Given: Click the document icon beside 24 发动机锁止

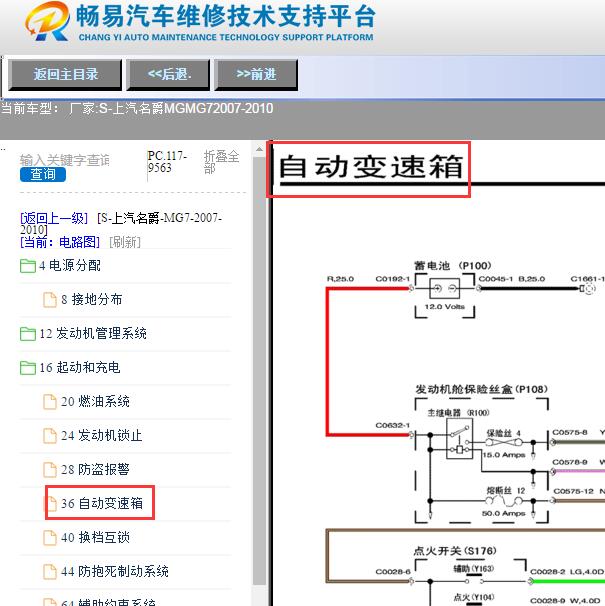Looking at the screenshot, I should (49, 436).
